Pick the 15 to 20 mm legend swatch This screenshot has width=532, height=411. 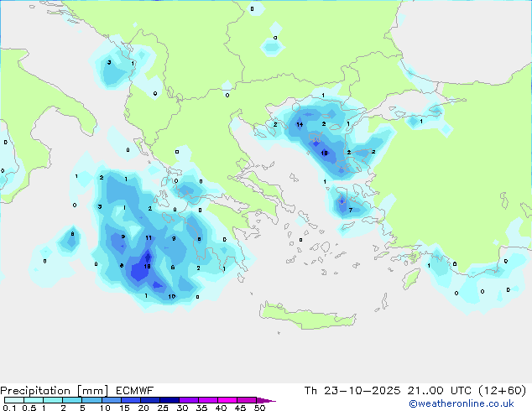pyautogui.click(x=130, y=400)
